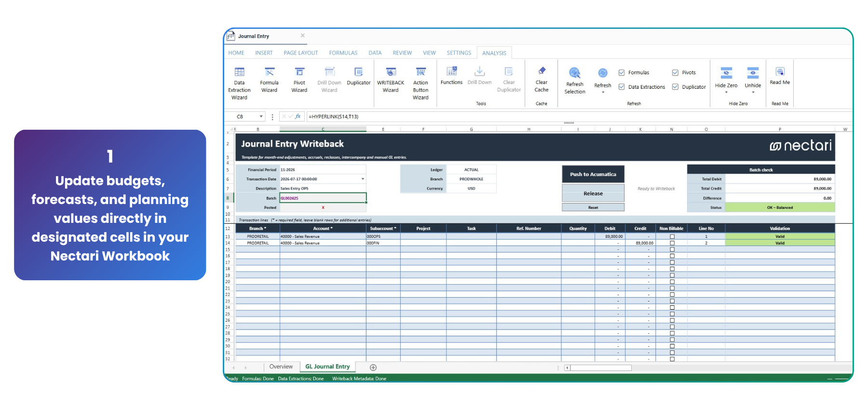The height and width of the screenshot is (410, 868).
Task: Click the Subaccount cell '000FIN'
Action: [x=383, y=243]
